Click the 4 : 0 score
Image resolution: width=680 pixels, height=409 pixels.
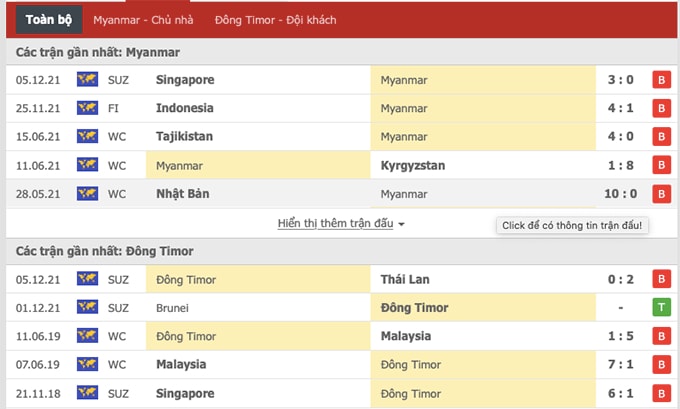621,137
